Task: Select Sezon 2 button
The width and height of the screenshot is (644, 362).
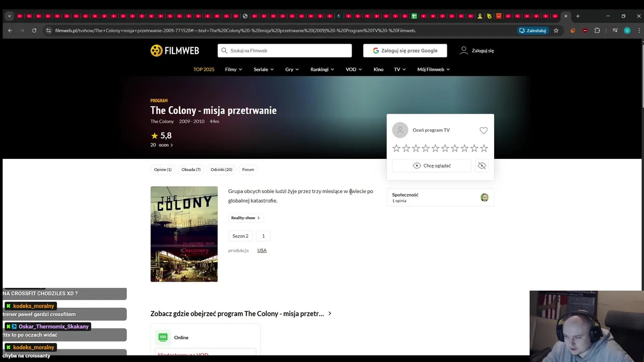Action: [x=240, y=236]
